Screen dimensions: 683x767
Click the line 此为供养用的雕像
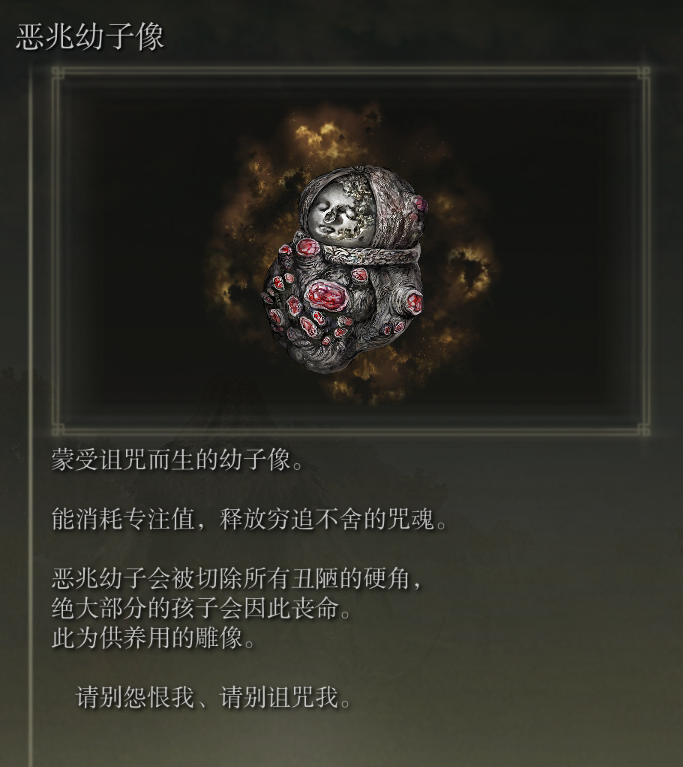(154, 638)
